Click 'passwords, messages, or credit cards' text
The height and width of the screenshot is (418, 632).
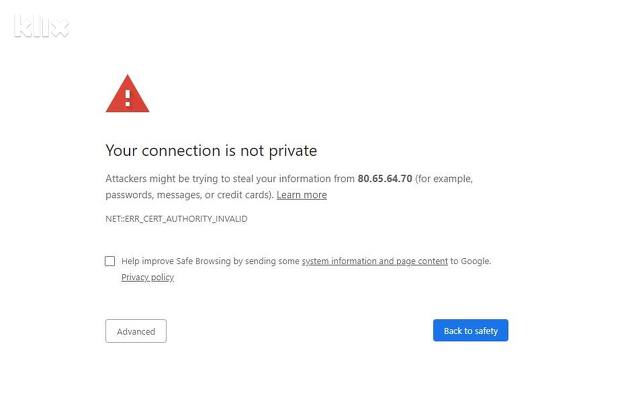click(188, 195)
